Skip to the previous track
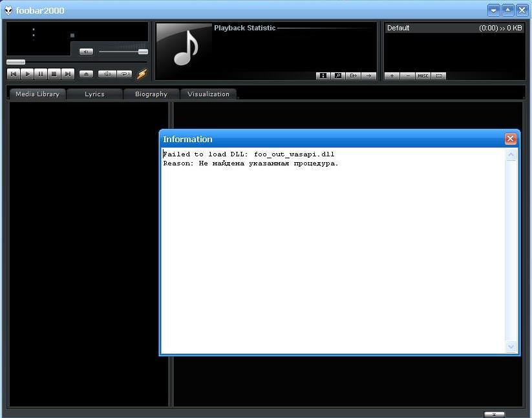The width and height of the screenshot is (532, 418). pyautogui.click(x=14, y=74)
